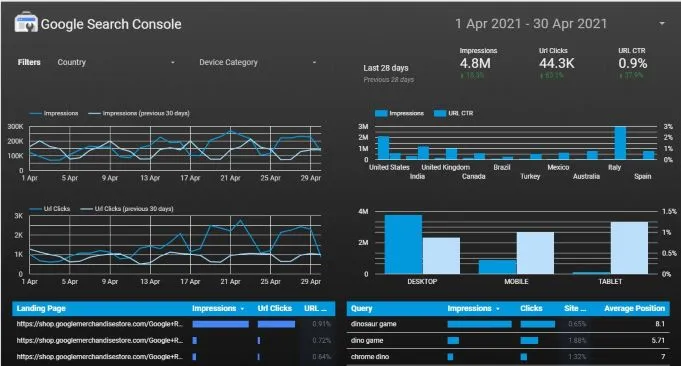The image size is (681, 366).
Task: Sort by Query column header
Action: [361, 308]
